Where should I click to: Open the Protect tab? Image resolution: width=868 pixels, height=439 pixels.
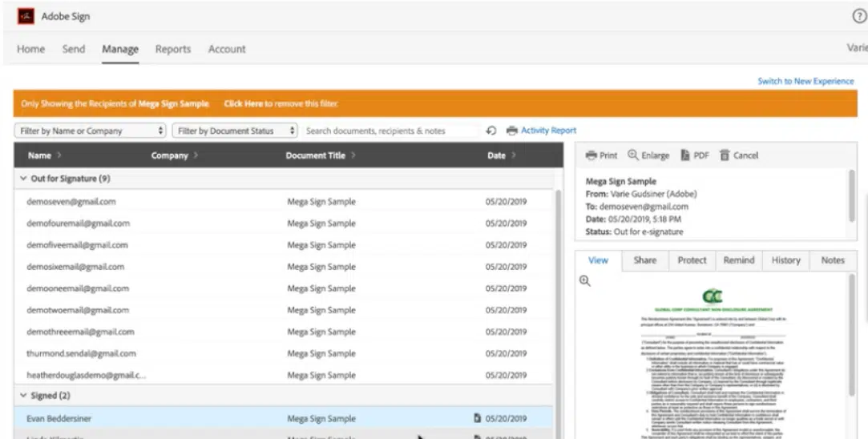tap(692, 260)
